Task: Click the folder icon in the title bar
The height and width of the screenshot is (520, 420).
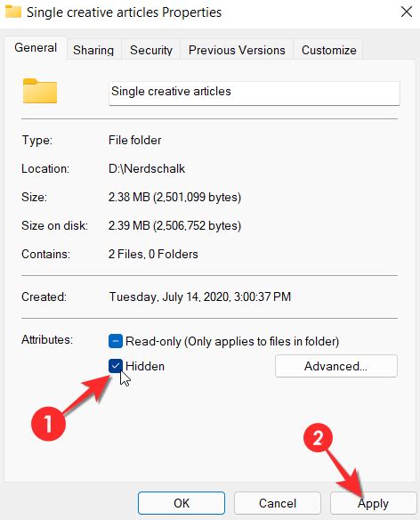Action: [x=13, y=11]
